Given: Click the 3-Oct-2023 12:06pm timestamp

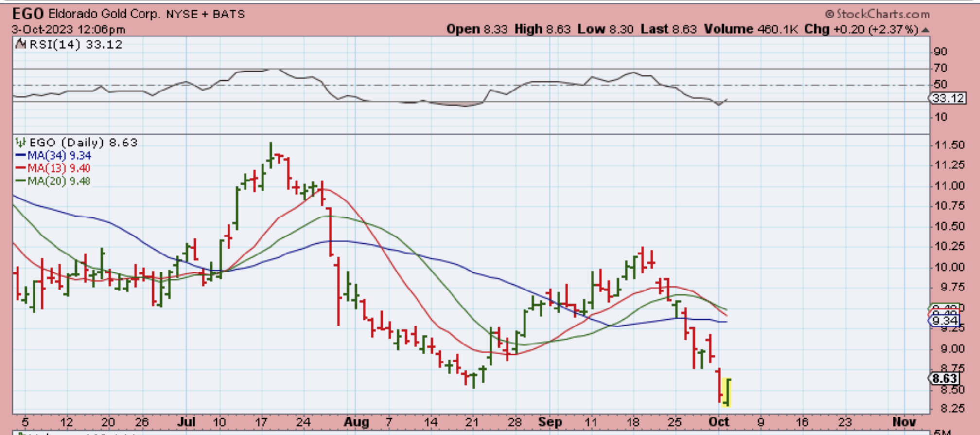Looking at the screenshot, I should (x=69, y=29).
